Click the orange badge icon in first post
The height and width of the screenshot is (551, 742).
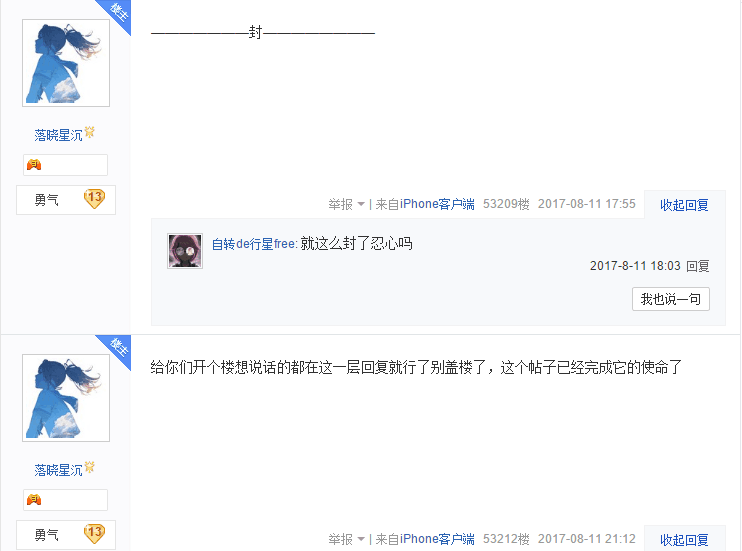coord(34,165)
